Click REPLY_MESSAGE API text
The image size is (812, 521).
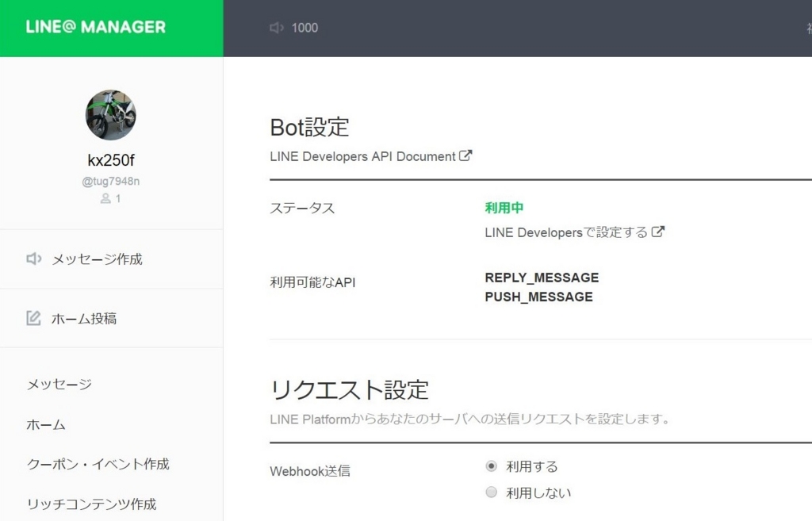point(542,278)
